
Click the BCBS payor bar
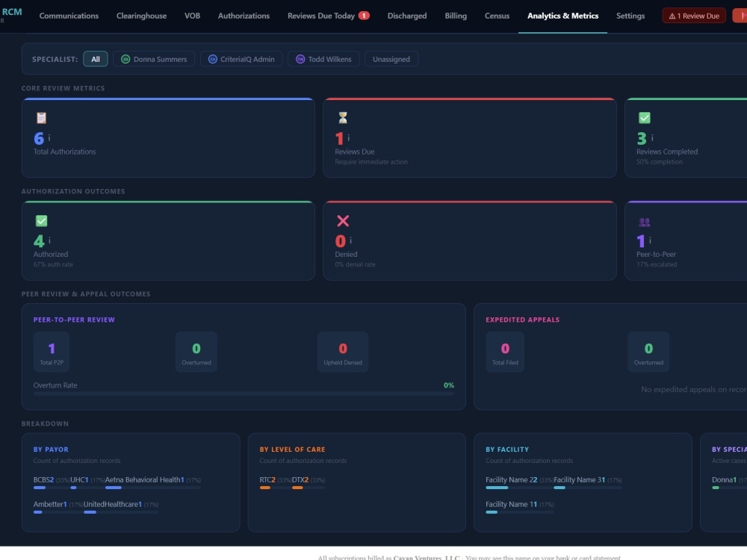click(52, 488)
